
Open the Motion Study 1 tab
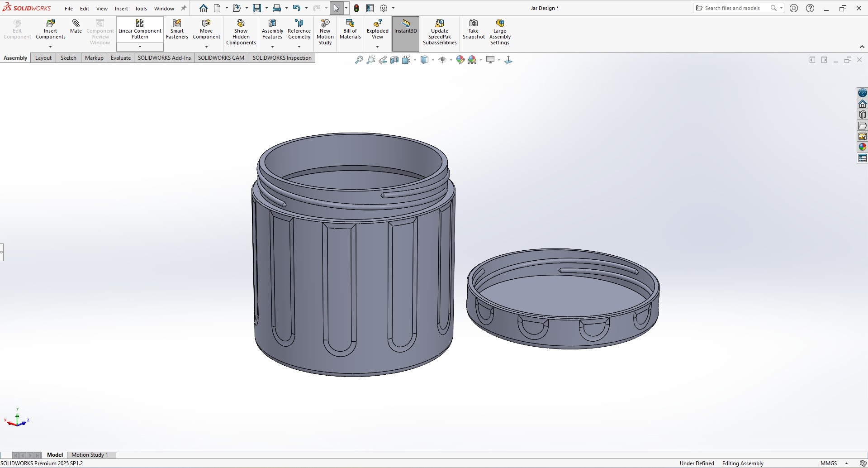click(x=90, y=455)
